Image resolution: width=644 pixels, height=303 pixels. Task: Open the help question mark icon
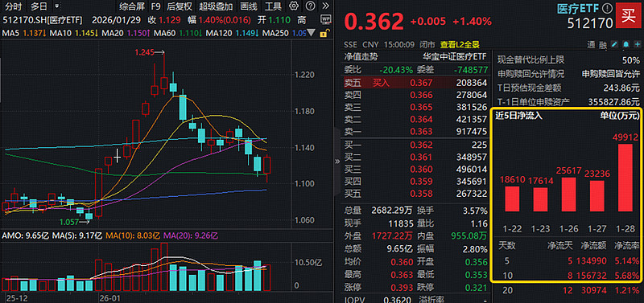[x=311, y=6]
